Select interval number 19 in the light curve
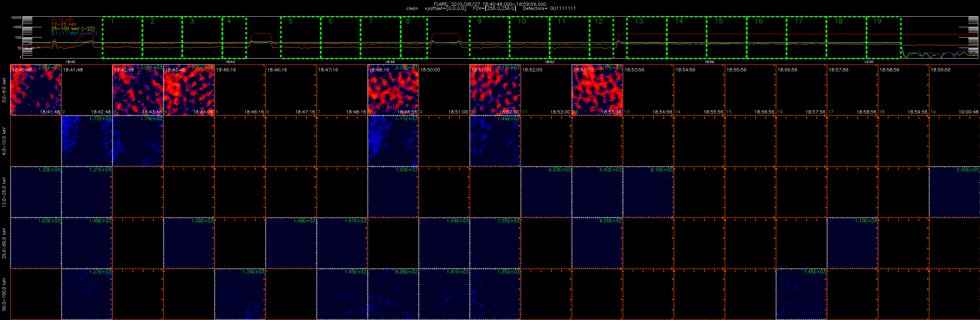The image size is (980, 320). tap(883, 38)
